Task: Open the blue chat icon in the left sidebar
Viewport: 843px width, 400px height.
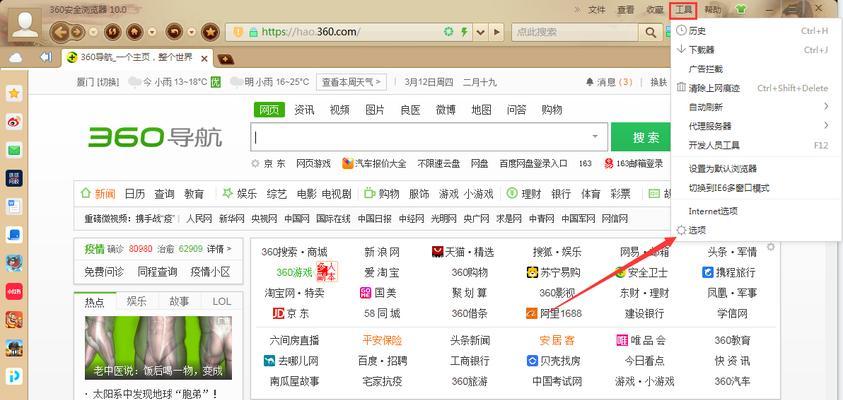Action: click(x=14, y=234)
